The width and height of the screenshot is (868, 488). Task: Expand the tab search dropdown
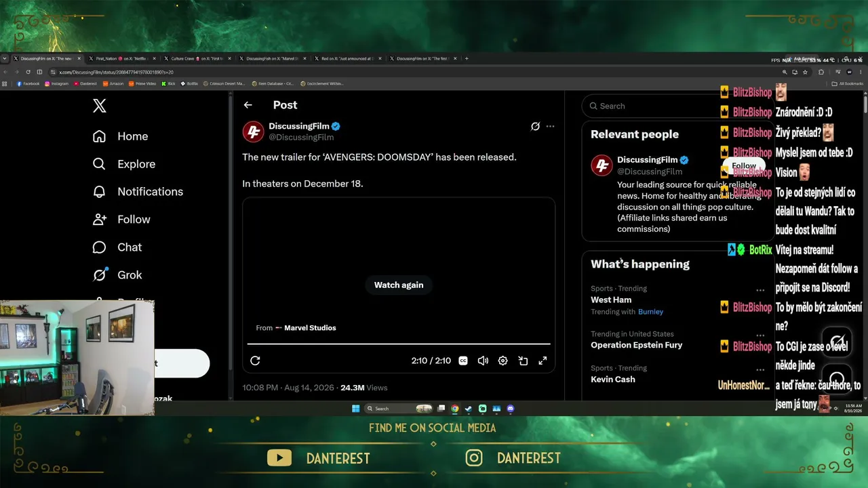(x=5, y=59)
